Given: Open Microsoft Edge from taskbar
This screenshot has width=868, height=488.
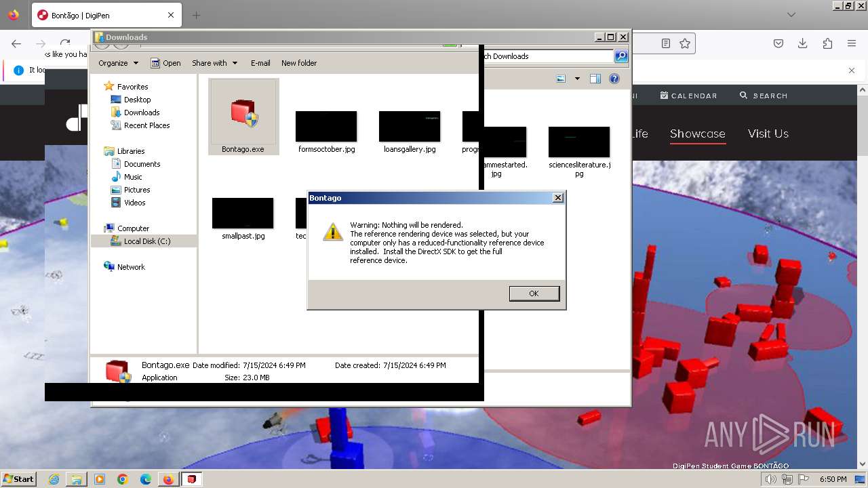Looking at the screenshot, I should (x=145, y=479).
